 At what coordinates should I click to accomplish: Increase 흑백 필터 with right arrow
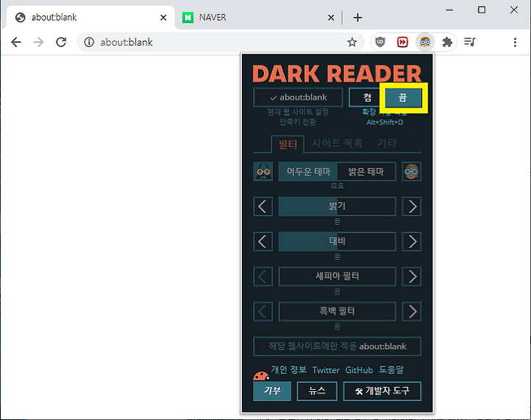pos(412,312)
